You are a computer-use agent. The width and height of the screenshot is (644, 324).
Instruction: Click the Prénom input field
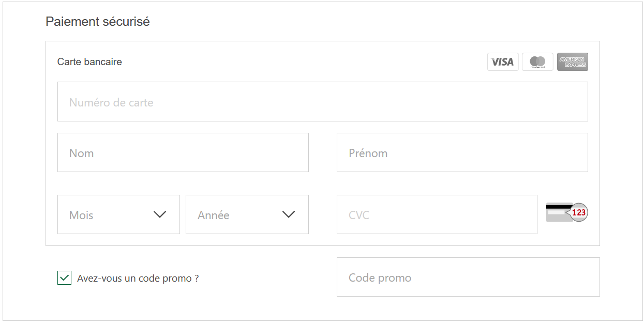click(x=462, y=152)
